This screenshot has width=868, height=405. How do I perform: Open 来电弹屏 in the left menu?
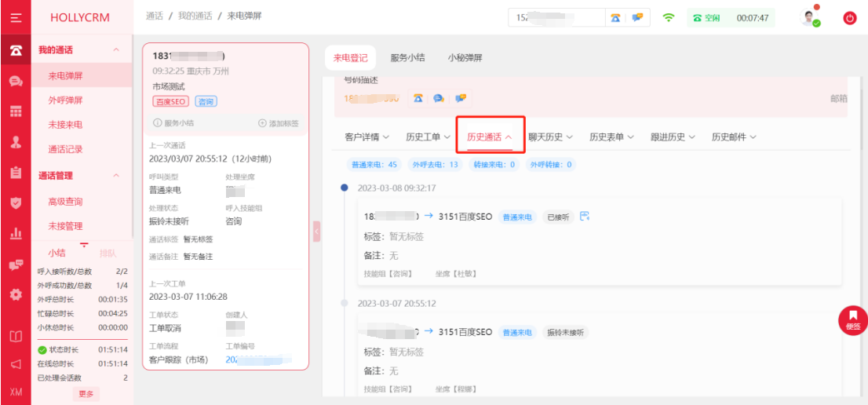point(82,76)
